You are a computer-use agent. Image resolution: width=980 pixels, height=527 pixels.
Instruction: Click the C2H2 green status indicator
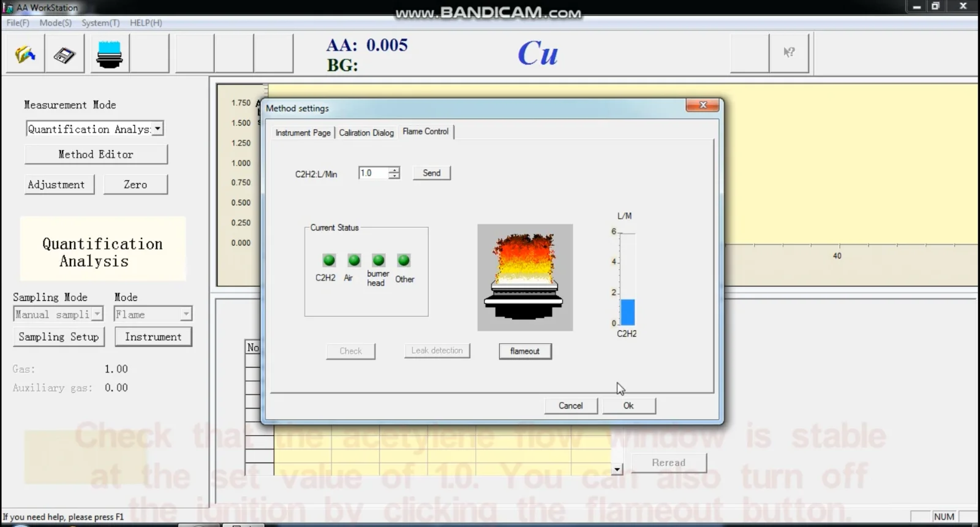point(329,260)
